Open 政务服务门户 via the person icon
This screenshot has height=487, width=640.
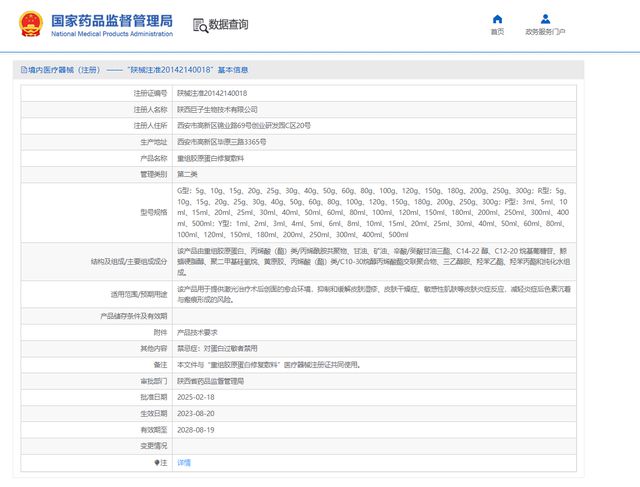(x=545, y=19)
